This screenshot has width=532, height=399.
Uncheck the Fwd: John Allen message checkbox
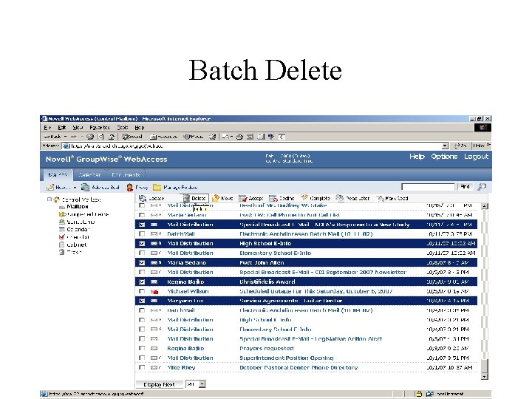coord(142,262)
